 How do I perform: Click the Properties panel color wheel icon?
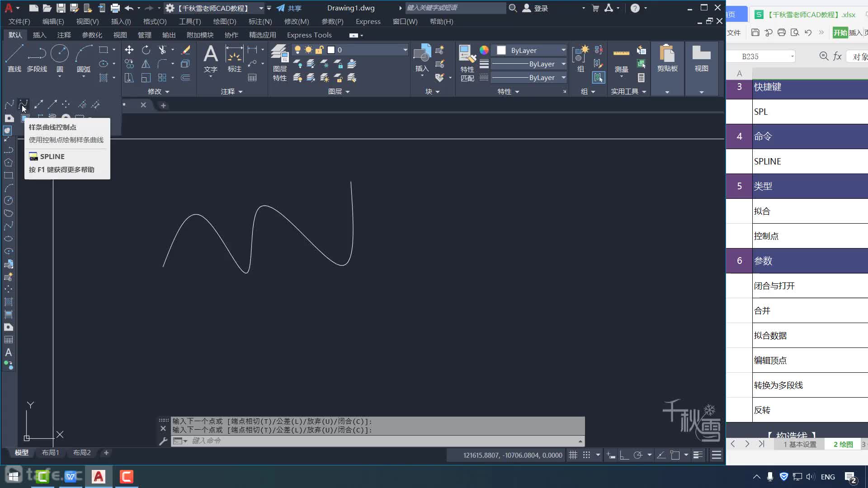(x=484, y=50)
